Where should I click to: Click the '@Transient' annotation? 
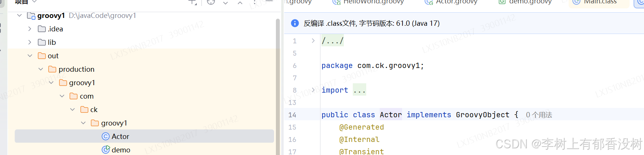click(x=361, y=151)
